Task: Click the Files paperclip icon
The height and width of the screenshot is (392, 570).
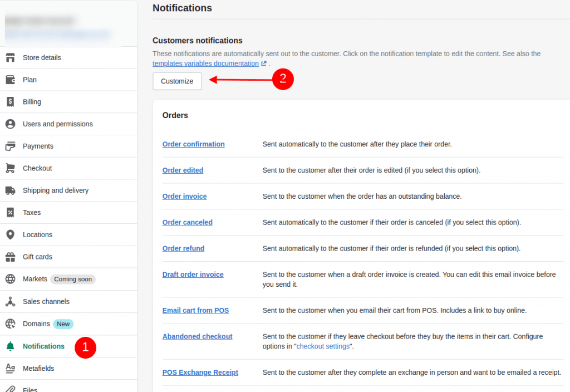Action: pyautogui.click(x=10, y=389)
